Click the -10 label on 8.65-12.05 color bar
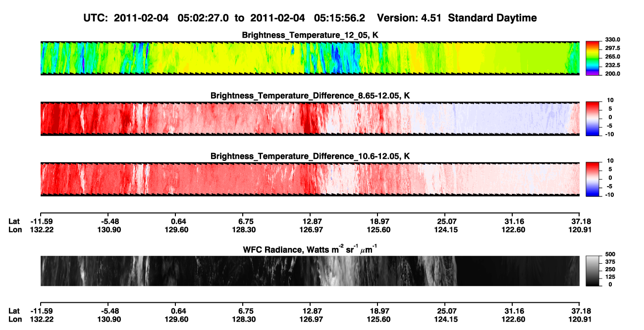This screenshot has width=644, height=330. pos(609,134)
